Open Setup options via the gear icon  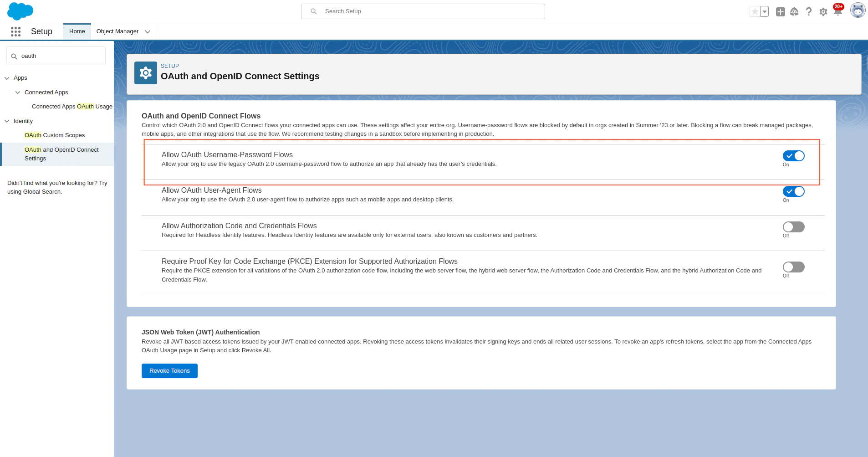[x=823, y=11]
